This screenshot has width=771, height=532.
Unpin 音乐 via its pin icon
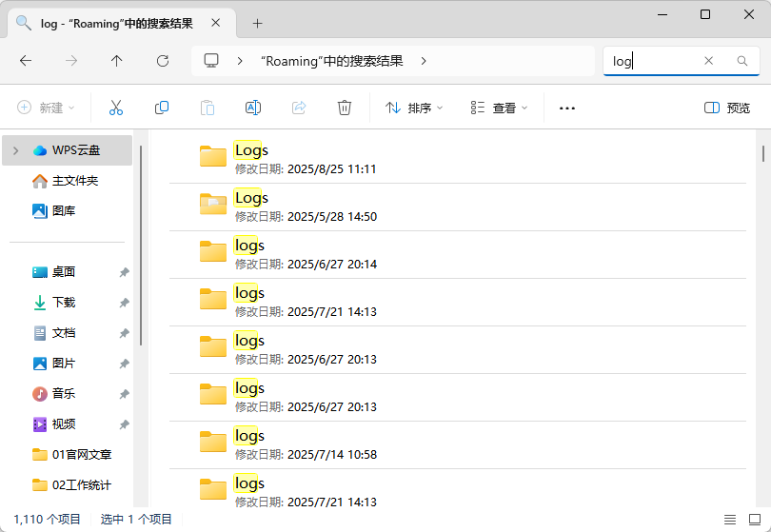coord(125,394)
